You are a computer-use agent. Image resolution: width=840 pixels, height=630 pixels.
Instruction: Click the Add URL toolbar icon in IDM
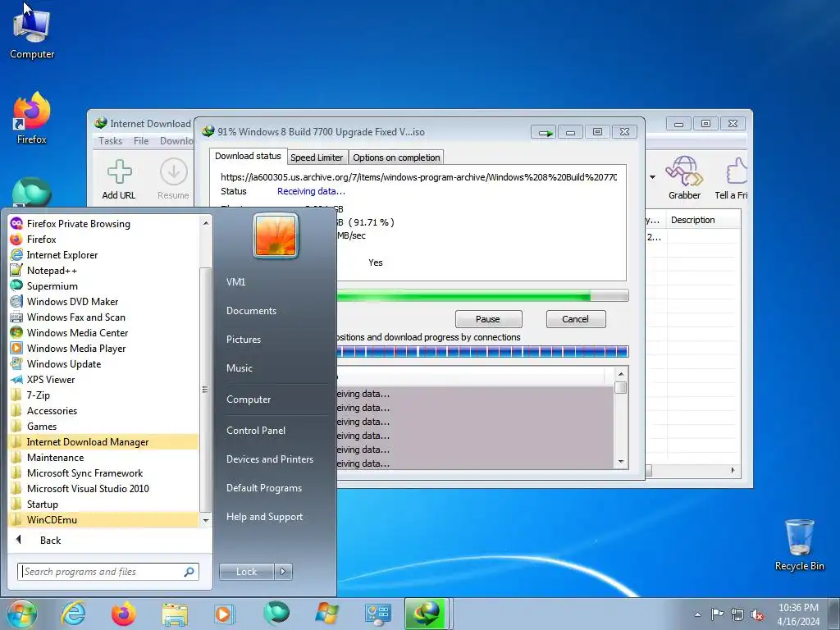119,180
